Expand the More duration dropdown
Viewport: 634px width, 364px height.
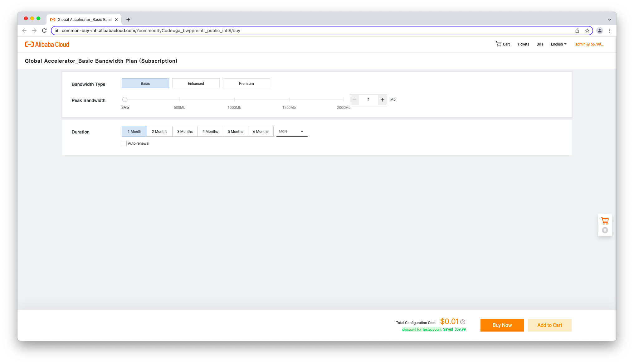(x=292, y=131)
